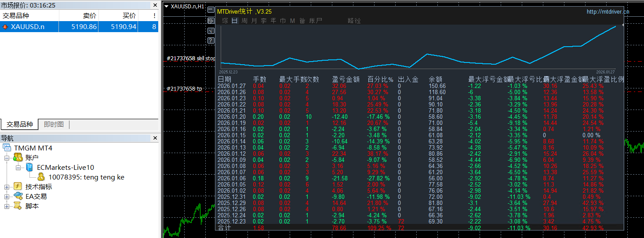Switch to the 周 weekly tab
644x238 pixels.
point(244,21)
